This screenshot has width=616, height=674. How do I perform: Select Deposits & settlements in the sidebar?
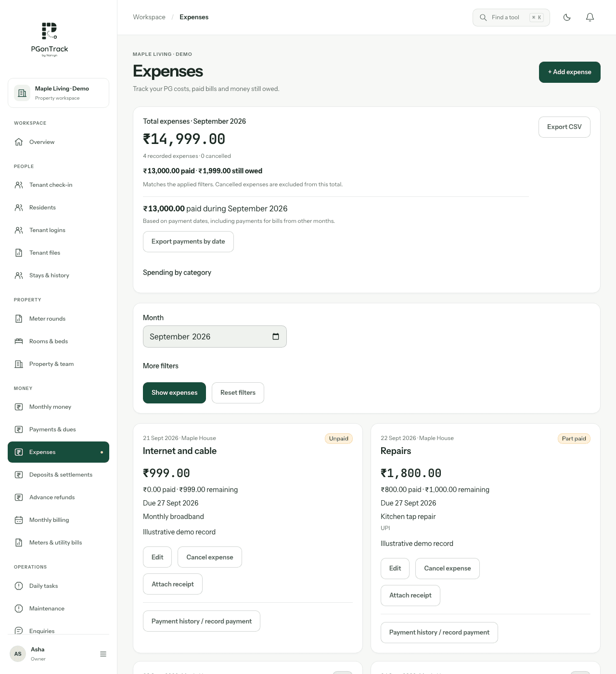coord(58,475)
